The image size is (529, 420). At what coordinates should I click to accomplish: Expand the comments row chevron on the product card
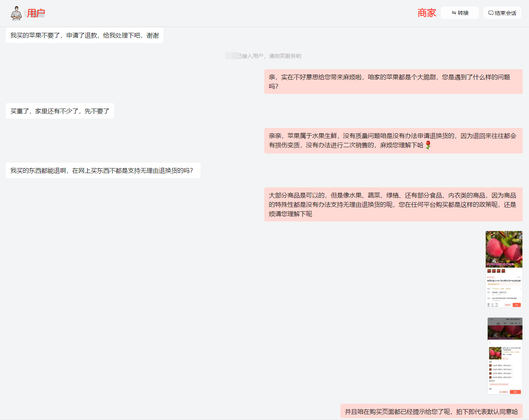520,298
